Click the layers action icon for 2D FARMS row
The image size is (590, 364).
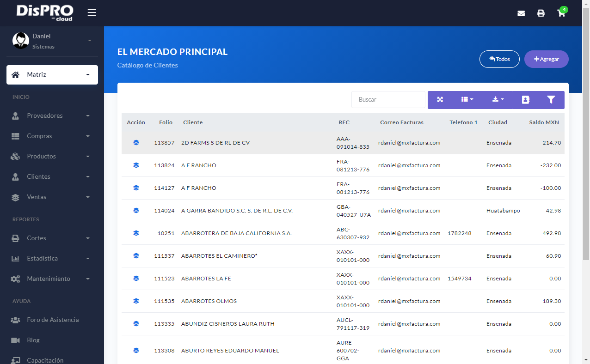pos(136,142)
